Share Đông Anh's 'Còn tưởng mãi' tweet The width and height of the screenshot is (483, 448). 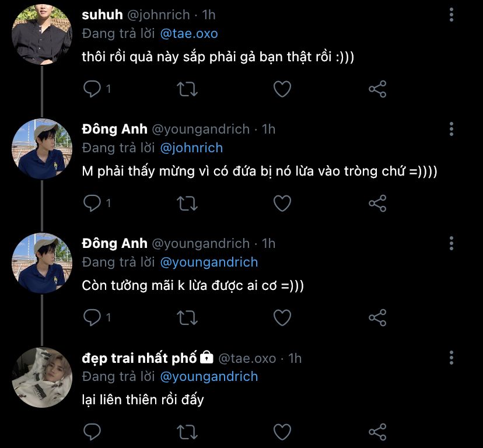click(x=378, y=317)
